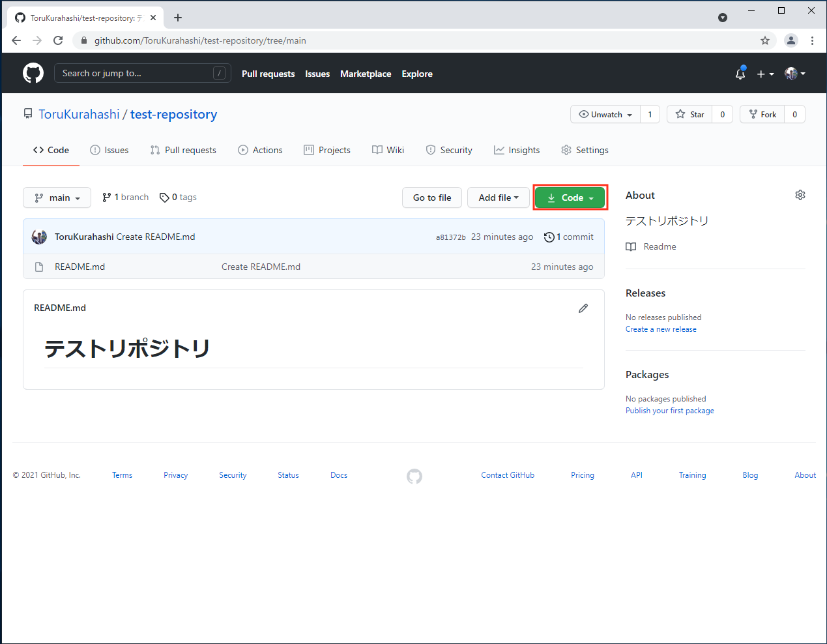Open the Privacy footer link
Image resolution: width=827 pixels, height=644 pixels.
(175, 475)
